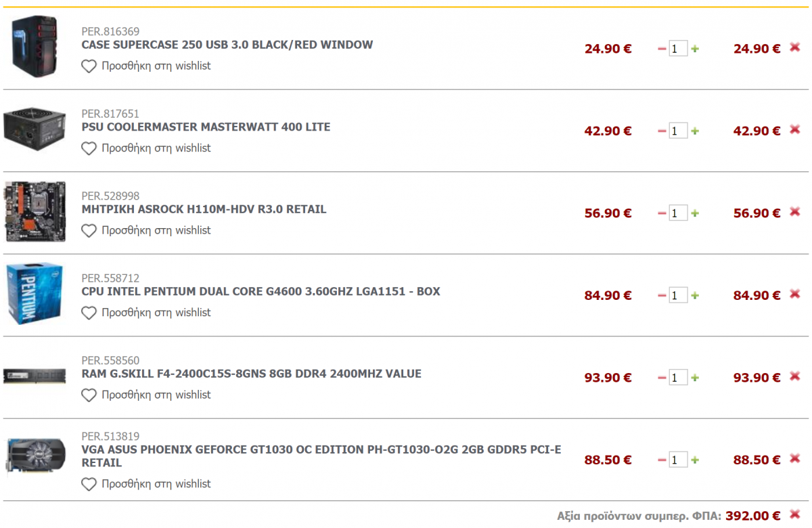Open the CASE SUPERCASE 250 product title
Image resolution: width=812 pixels, height=528 pixels.
coord(227,45)
